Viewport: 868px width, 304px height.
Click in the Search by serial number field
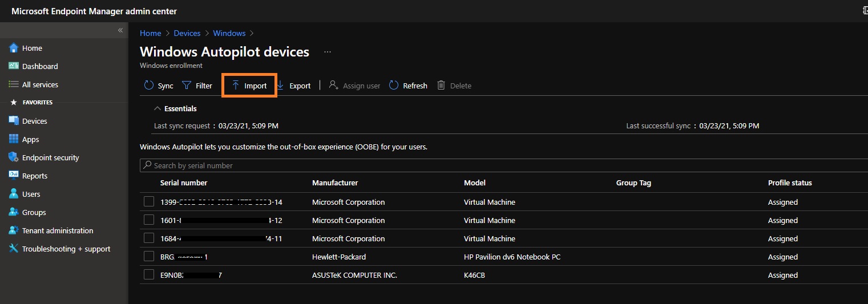click(503, 165)
